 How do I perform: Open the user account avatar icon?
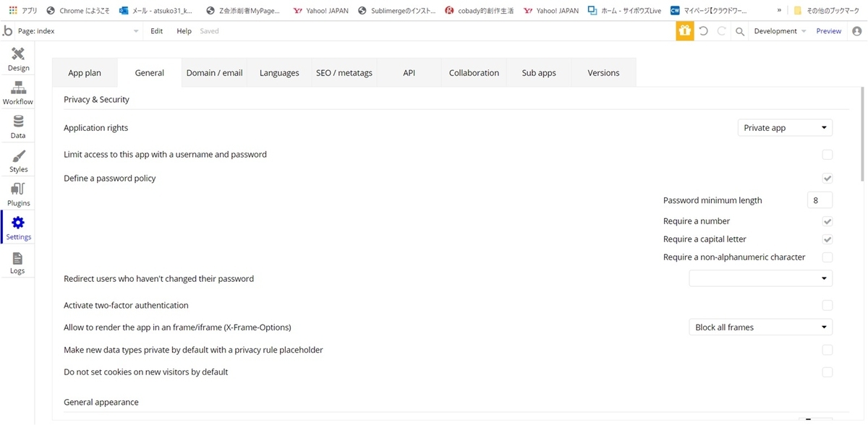coord(857,31)
